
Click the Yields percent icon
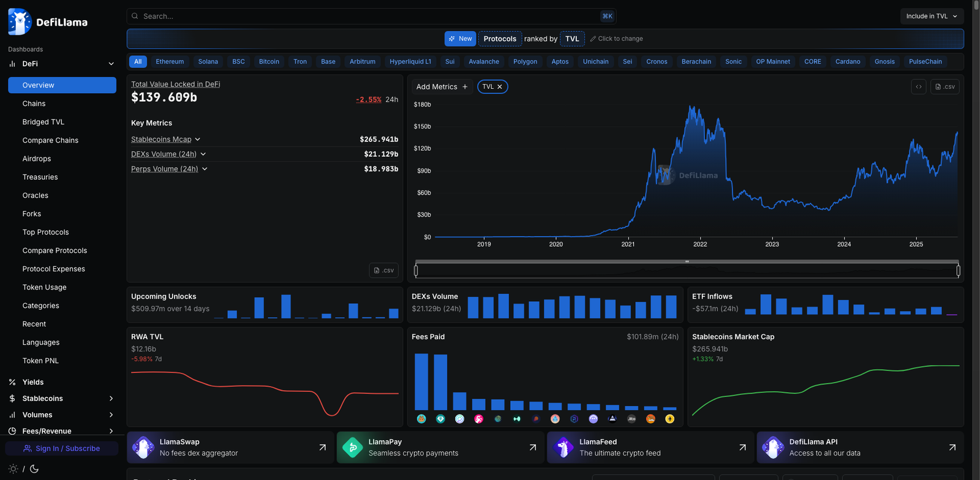(x=12, y=382)
